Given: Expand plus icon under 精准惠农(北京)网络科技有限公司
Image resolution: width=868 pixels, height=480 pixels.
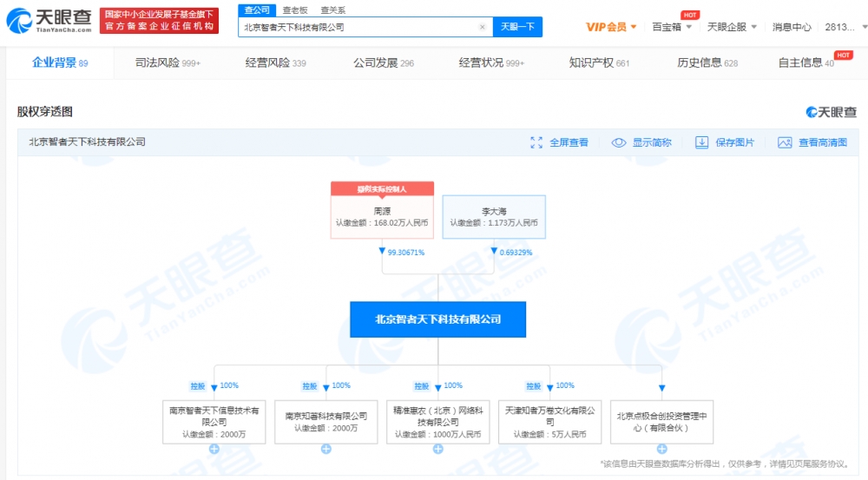Looking at the screenshot, I should (x=437, y=449).
